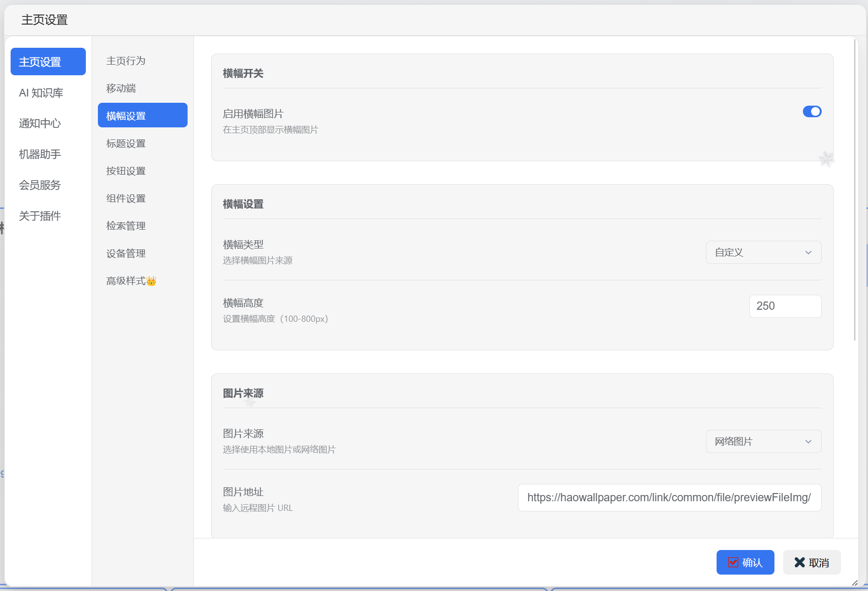The width and height of the screenshot is (868, 591).
Task: Switch to 会员服务 section
Action: tap(48, 185)
